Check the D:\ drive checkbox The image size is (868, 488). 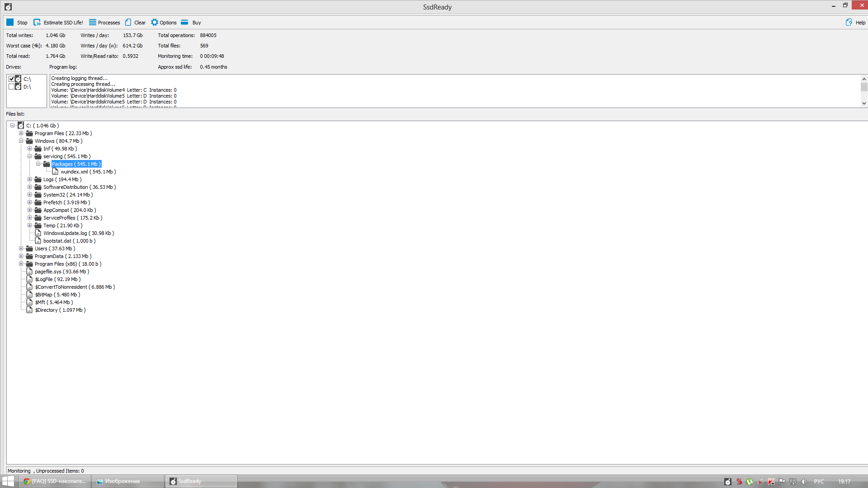pyautogui.click(x=12, y=87)
